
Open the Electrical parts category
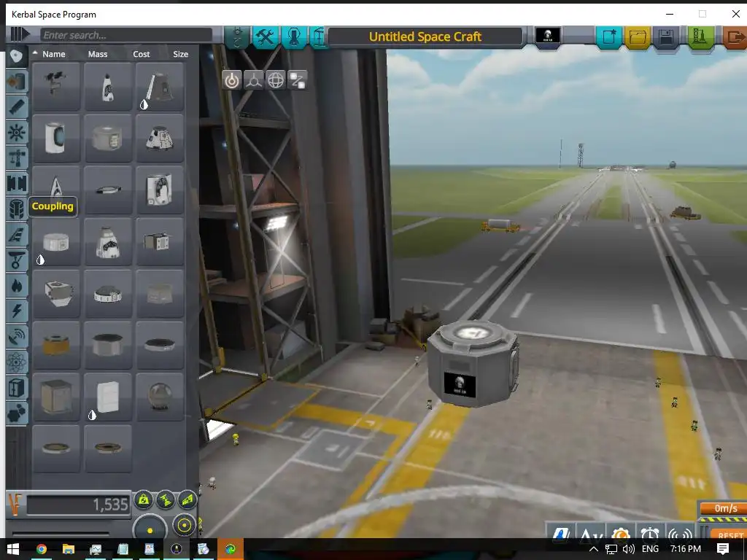(x=17, y=311)
